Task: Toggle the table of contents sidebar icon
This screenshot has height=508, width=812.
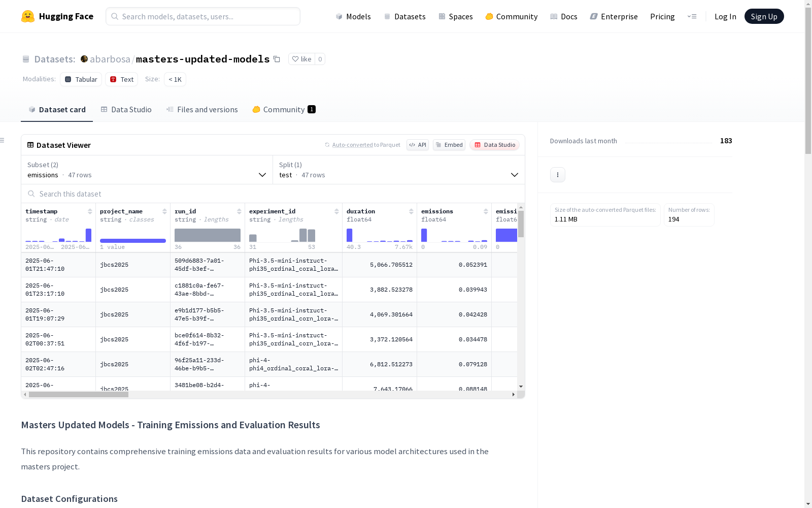Action: point(3,140)
